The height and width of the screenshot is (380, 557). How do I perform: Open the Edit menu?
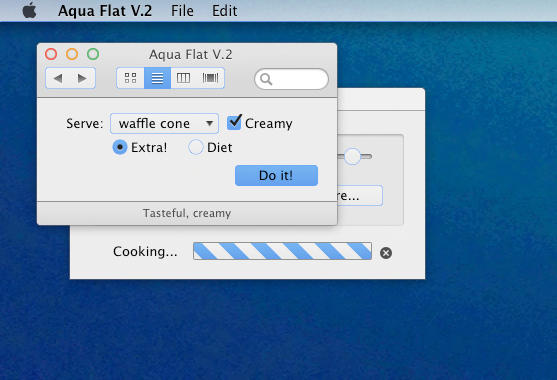coord(225,11)
